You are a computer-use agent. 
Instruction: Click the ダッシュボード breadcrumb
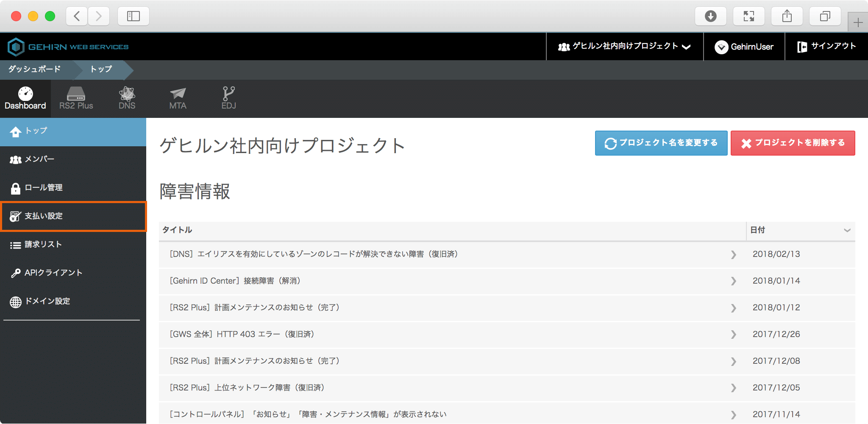35,69
